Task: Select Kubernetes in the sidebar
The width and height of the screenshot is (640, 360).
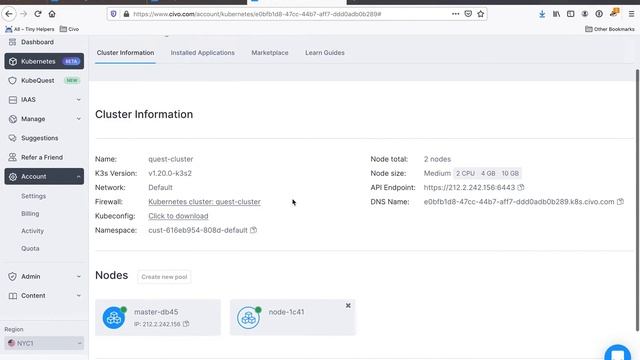Action: 44,61
